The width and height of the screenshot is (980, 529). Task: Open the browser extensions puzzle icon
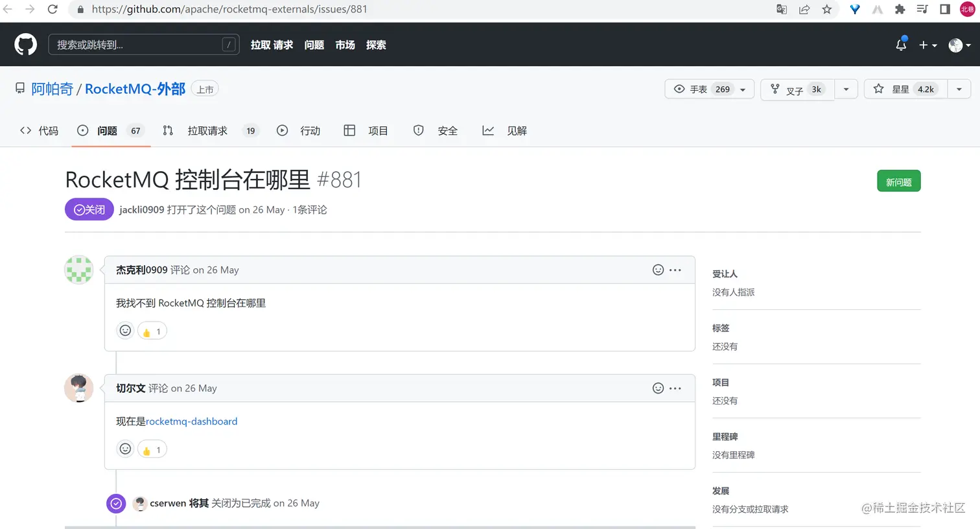point(900,9)
